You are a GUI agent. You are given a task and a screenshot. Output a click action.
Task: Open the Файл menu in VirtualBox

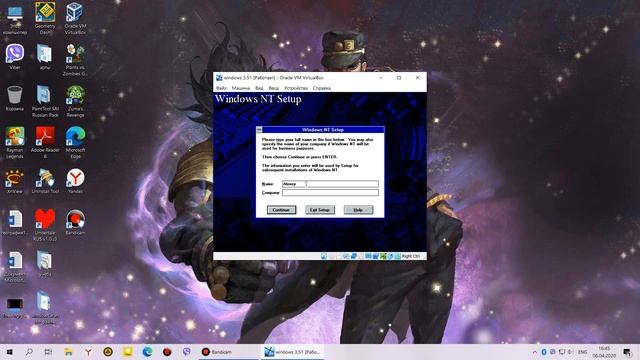tap(221, 88)
